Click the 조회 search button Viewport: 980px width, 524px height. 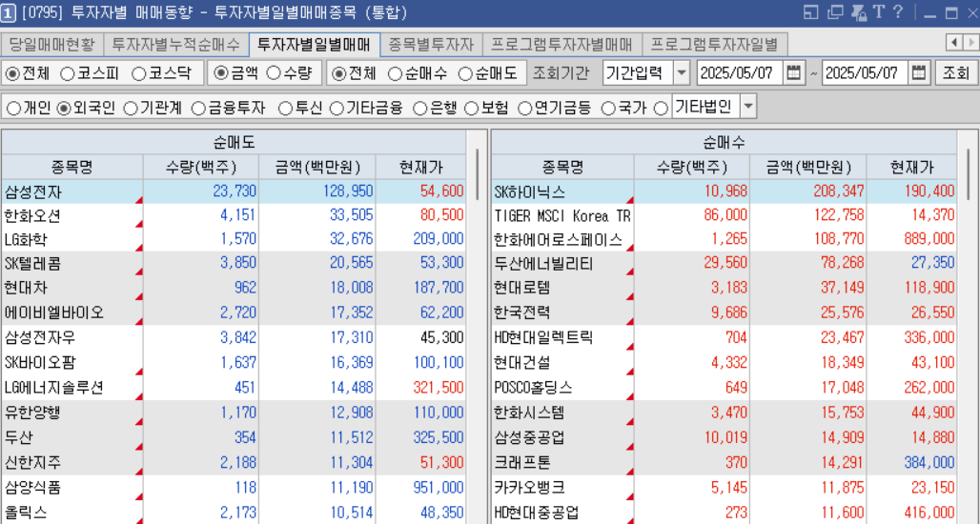pos(955,73)
